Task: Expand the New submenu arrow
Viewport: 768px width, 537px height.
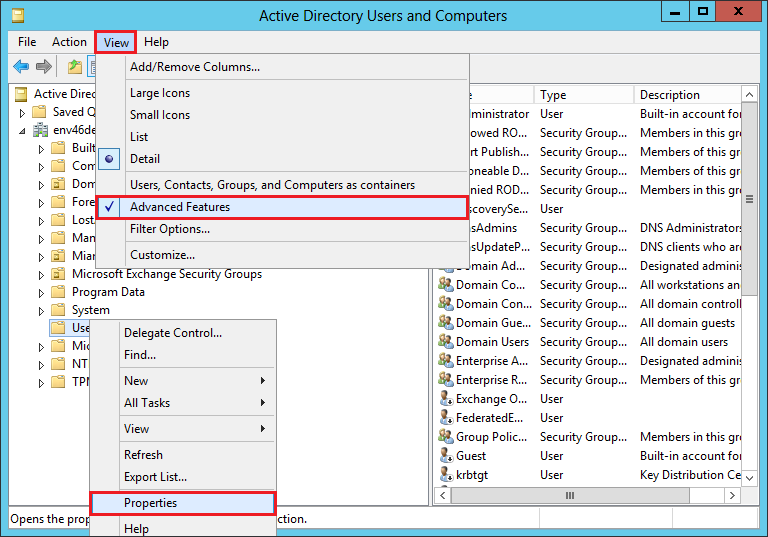Action: pyautogui.click(x=263, y=381)
